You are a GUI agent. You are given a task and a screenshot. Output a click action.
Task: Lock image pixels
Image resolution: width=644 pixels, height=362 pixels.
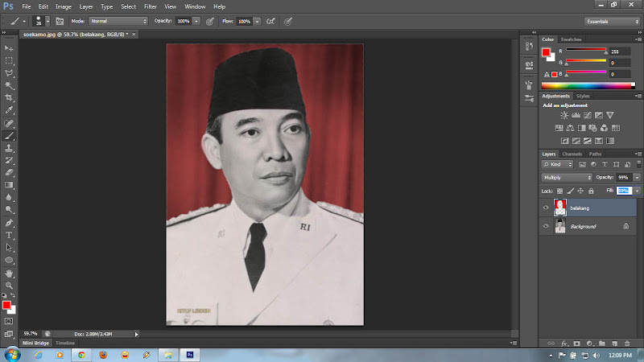[x=571, y=191]
